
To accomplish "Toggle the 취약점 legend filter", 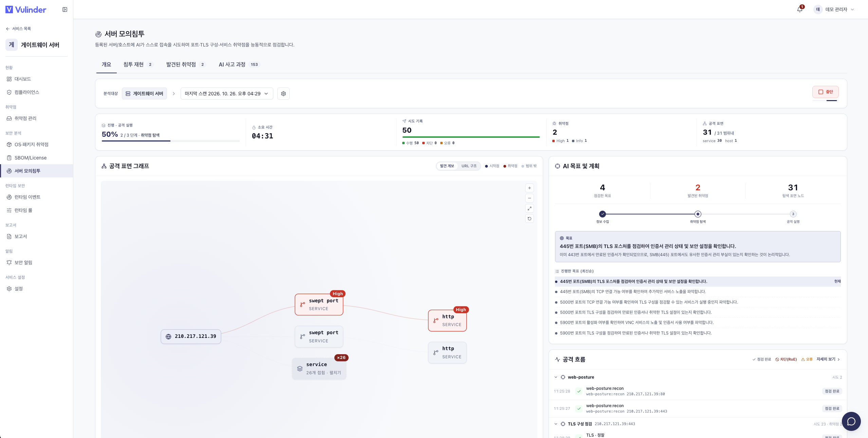I will click(510, 166).
